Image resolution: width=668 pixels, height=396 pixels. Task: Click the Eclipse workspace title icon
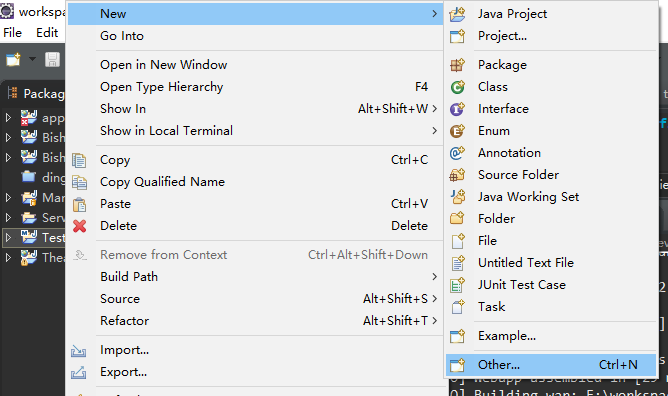pyautogui.click(x=7, y=11)
